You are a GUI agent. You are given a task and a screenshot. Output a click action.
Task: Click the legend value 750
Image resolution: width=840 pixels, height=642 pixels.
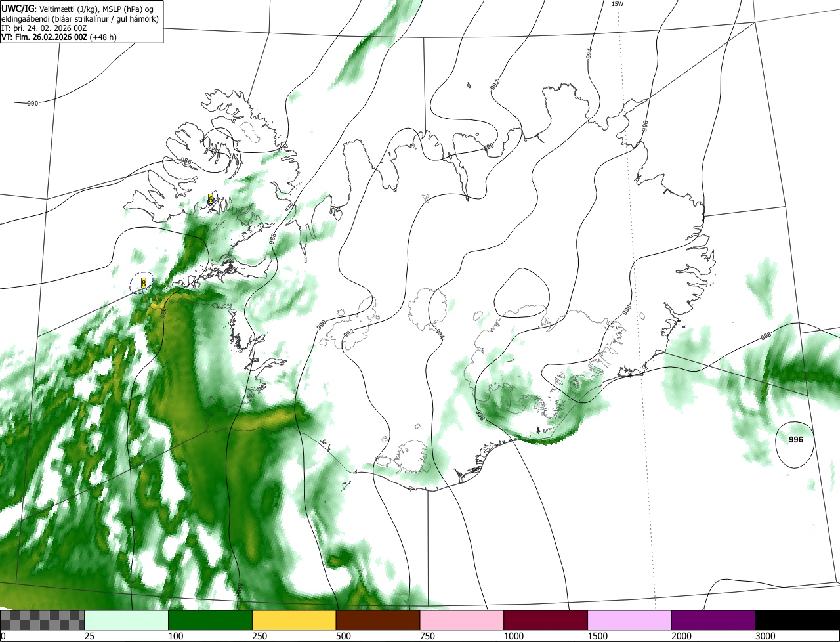tap(427, 636)
